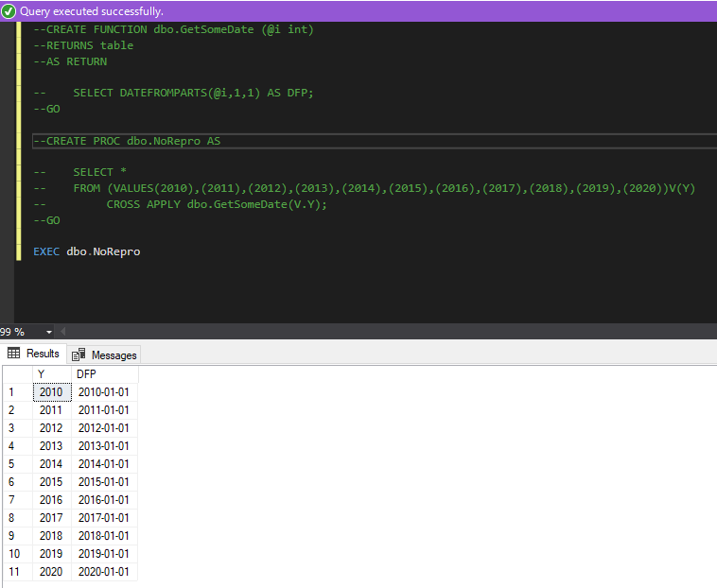Select cell 2014-01-01

pyautogui.click(x=105, y=464)
